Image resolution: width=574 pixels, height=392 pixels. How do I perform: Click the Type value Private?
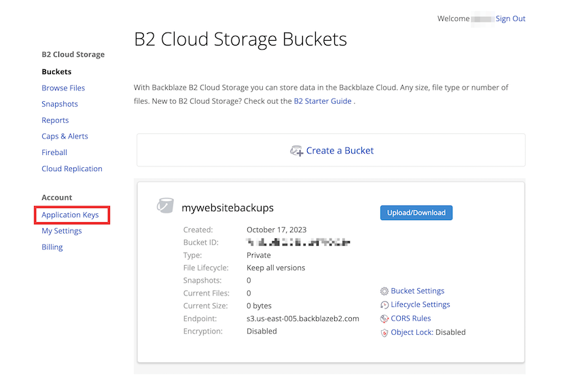pyautogui.click(x=258, y=255)
